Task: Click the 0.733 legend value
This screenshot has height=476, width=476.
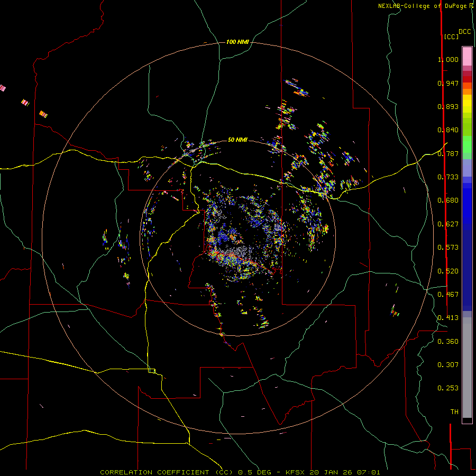Action: [448, 177]
